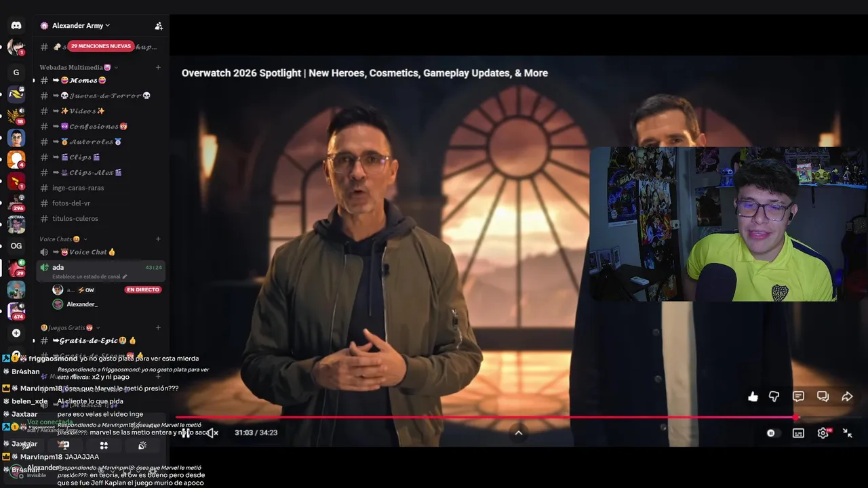
Task: Create channel in Webadas Multimedia category
Action: pos(158,67)
